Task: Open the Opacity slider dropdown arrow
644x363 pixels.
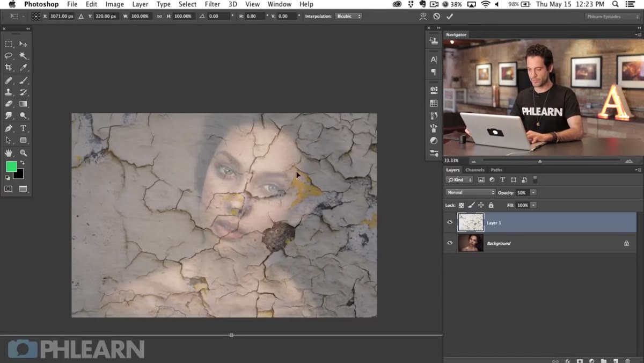Action: pos(533,192)
